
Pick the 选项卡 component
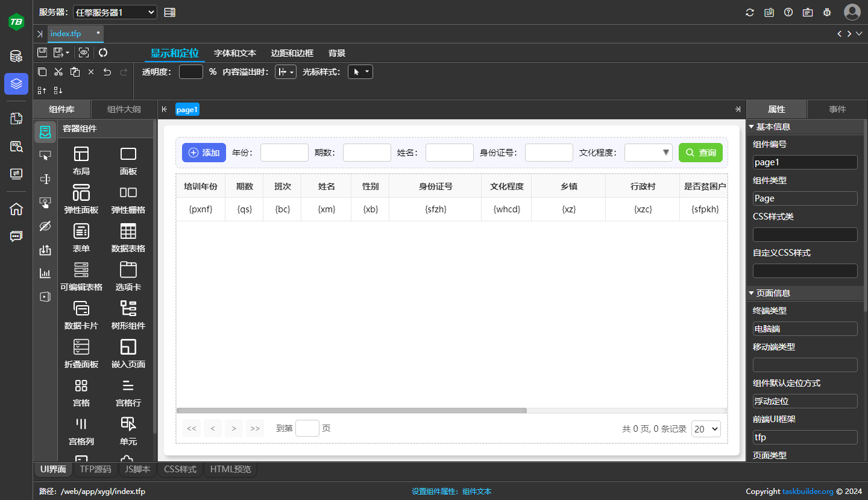[x=128, y=277]
